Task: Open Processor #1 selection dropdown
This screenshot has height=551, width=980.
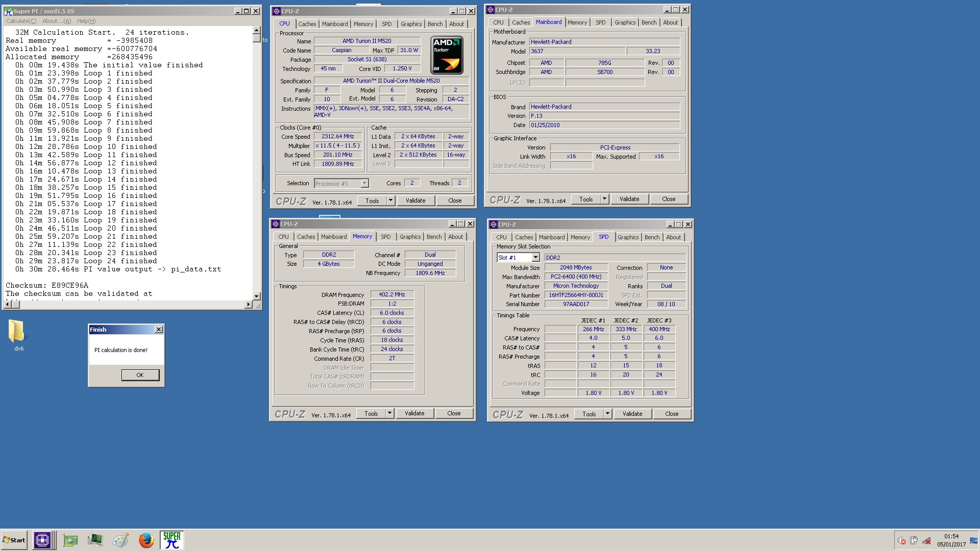Action: pyautogui.click(x=341, y=184)
